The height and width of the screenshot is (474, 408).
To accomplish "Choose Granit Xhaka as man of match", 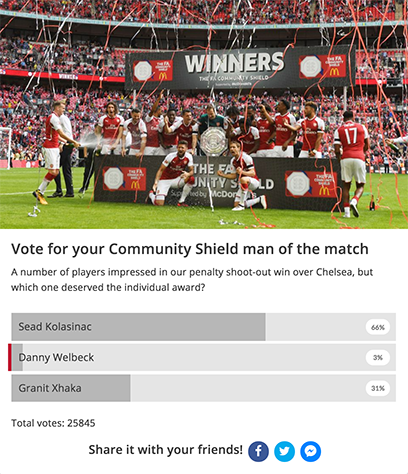I will (204, 388).
